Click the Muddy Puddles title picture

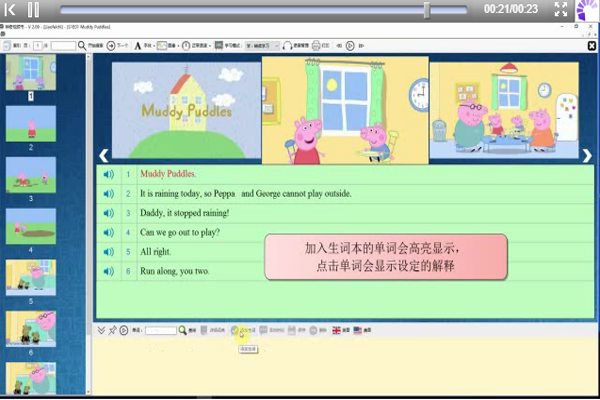tap(186, 110)
